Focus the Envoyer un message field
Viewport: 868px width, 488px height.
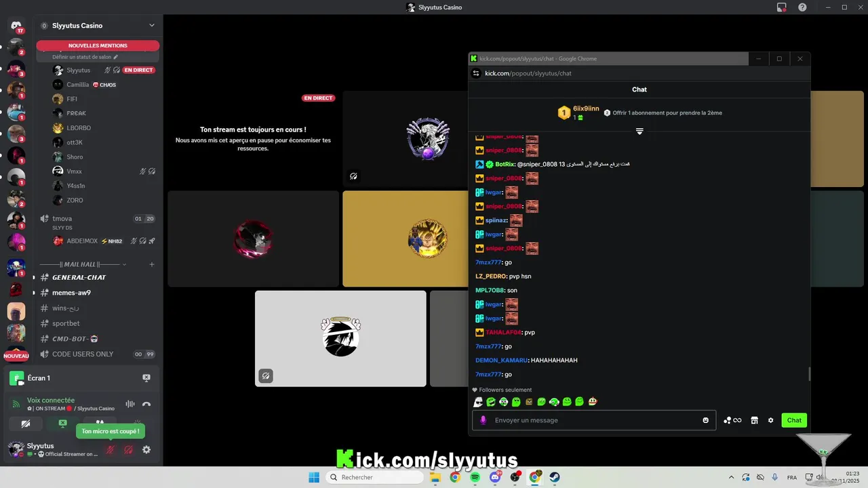coord(594,420)
